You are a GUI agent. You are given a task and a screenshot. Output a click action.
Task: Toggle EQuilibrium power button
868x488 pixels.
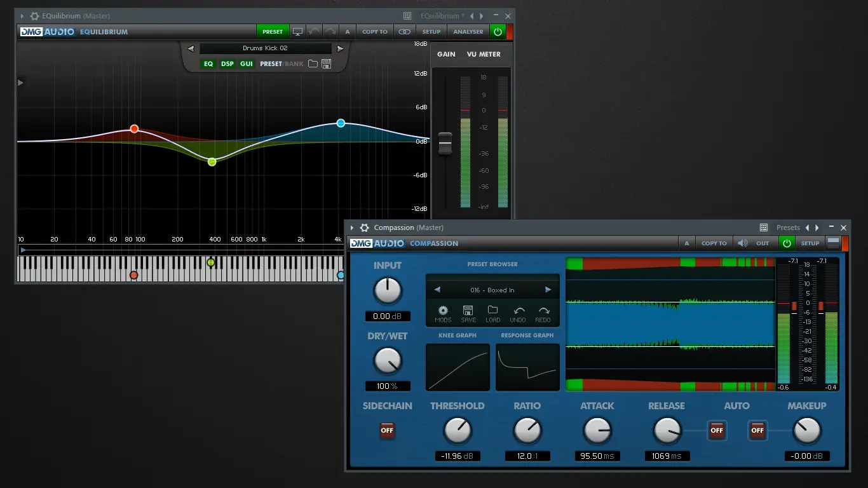[x=498, y=32]
